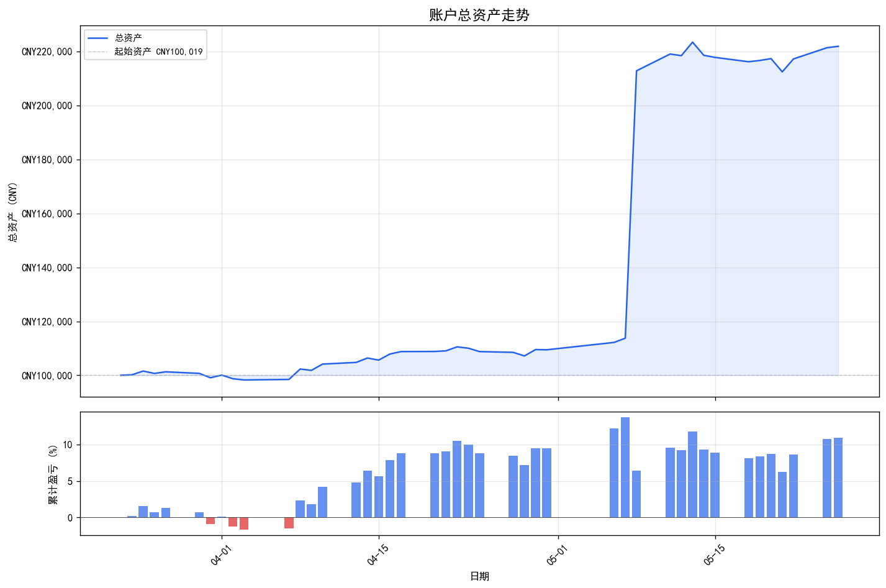The width and height of the screenshot is (886, 588).
Task: Click the 05-15 date tick label
Action: point(715,554)
